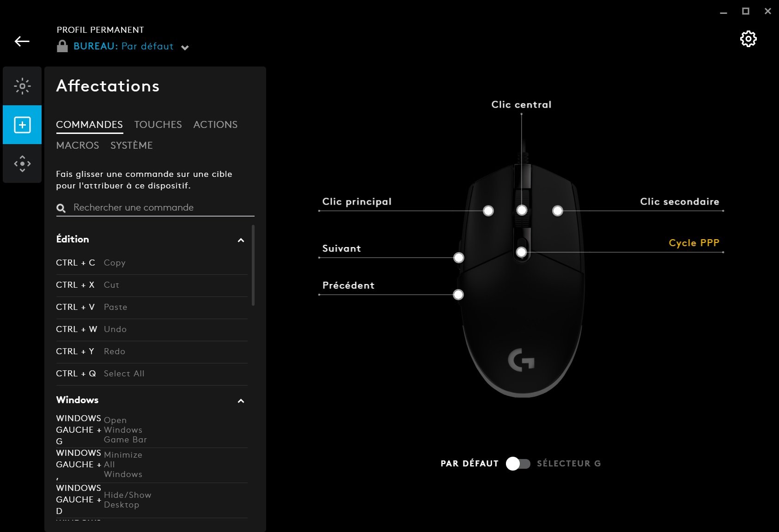Click the Clic principal label
The width and height of the screenshot is (779, 532).
[357, 202]
